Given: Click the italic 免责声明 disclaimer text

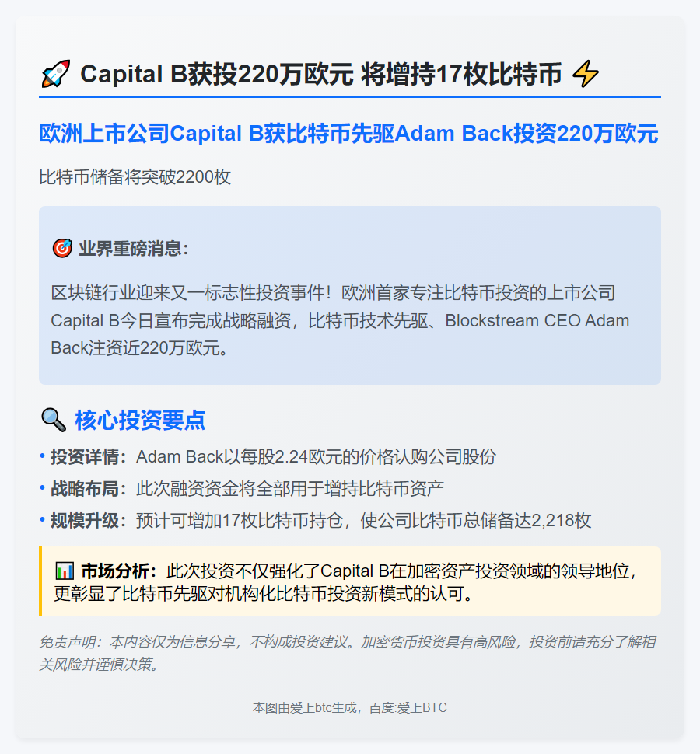Looking at the screenshot, I should point(348,653).
